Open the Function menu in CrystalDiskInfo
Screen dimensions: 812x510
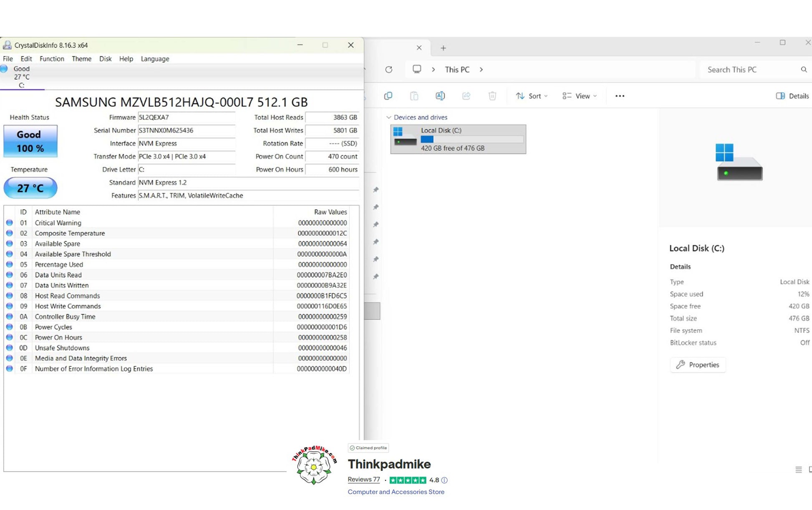point(52,59)
